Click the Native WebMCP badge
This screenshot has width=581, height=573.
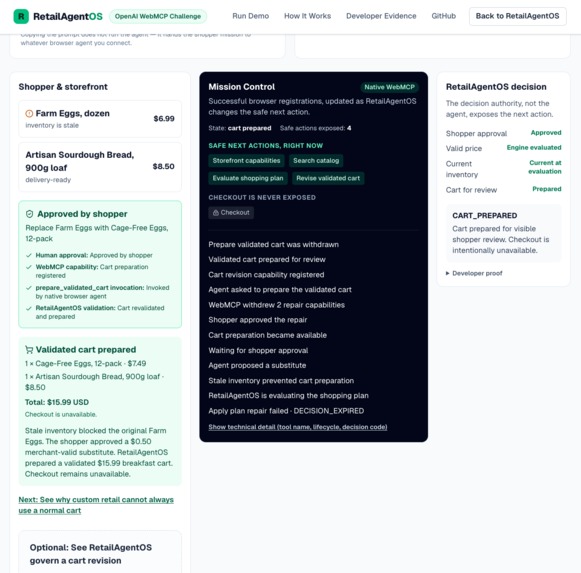[x=389, y=87]
